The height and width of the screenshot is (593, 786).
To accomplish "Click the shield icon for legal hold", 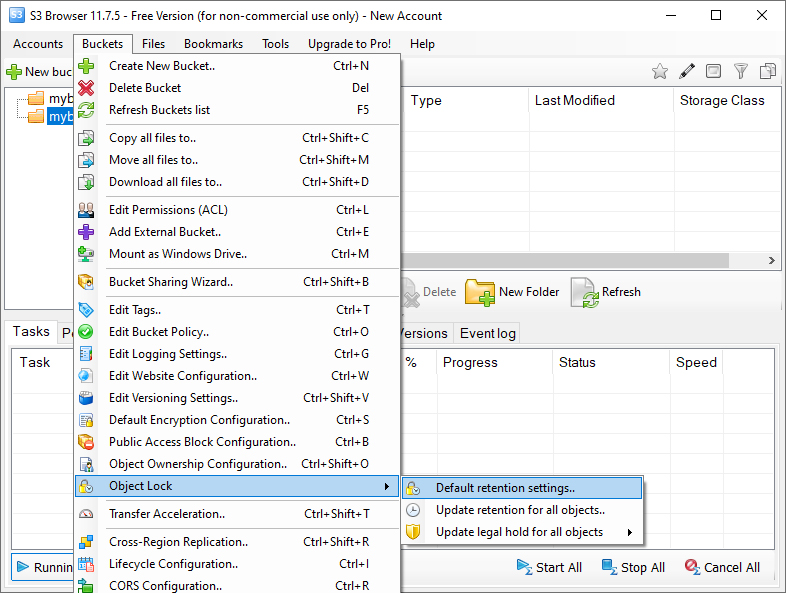I will (413, 532).
